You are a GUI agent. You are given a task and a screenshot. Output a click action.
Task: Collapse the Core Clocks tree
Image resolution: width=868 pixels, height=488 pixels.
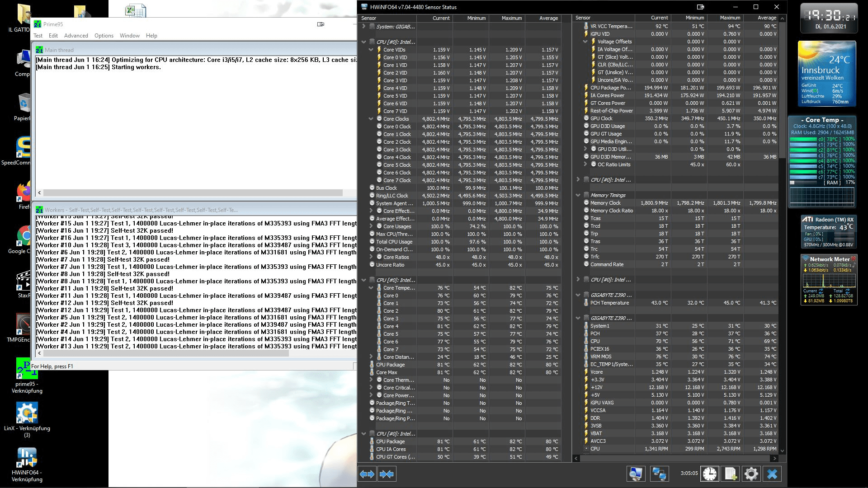371,119
